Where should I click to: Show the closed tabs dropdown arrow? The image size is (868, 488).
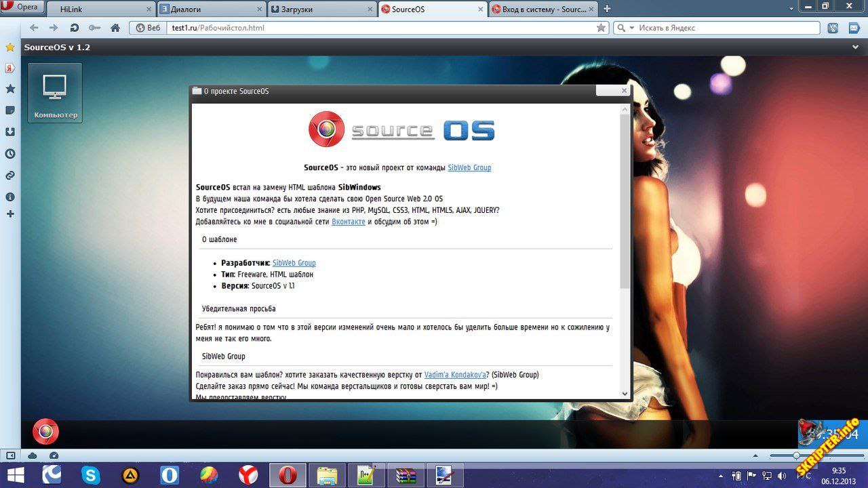pyautogui.click(x=791, y=7)
